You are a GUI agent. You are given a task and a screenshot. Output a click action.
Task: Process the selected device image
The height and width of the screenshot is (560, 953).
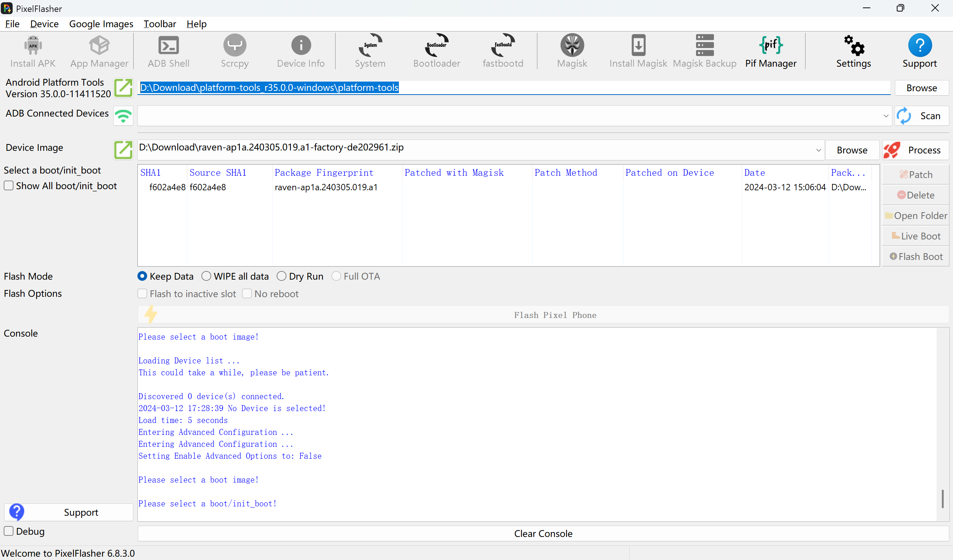tap(915, 150)
